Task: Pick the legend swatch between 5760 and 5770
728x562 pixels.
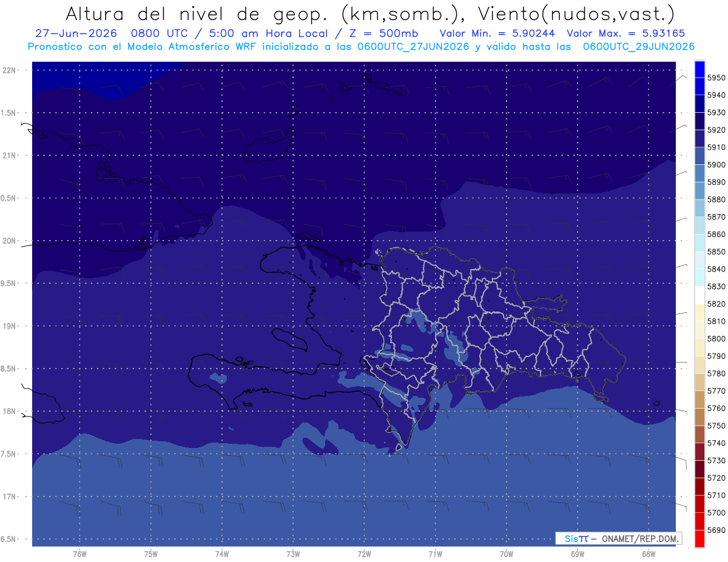Action: point(699,400)
